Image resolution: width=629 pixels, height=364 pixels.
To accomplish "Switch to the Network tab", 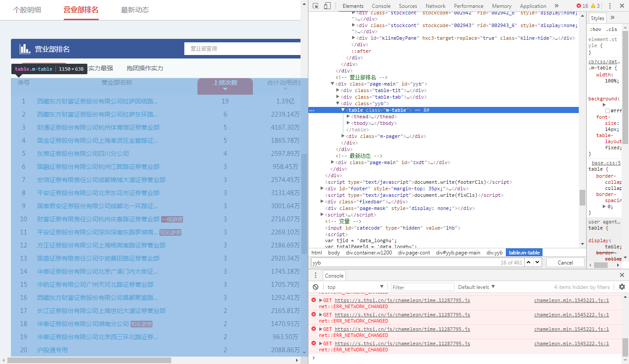I will point(435,6).
